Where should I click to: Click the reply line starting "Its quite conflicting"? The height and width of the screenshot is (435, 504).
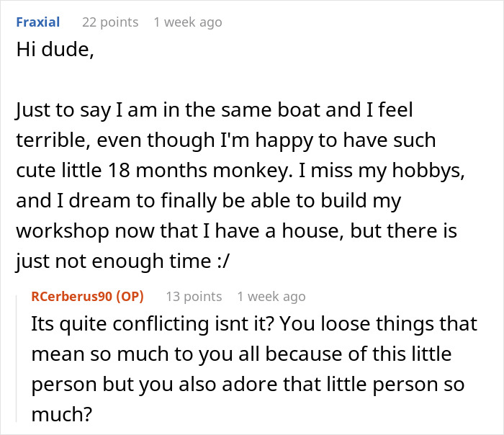(253, 324)
